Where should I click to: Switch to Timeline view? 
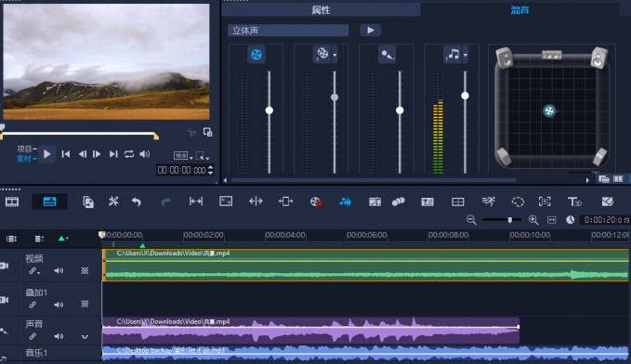(x=49, y=201)
